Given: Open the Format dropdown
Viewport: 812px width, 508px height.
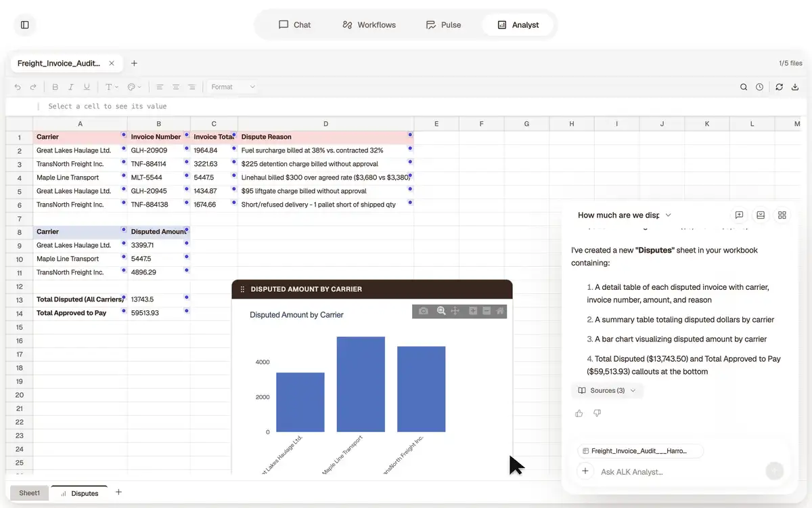Looking at the screenshot, I should click(233, 87).
